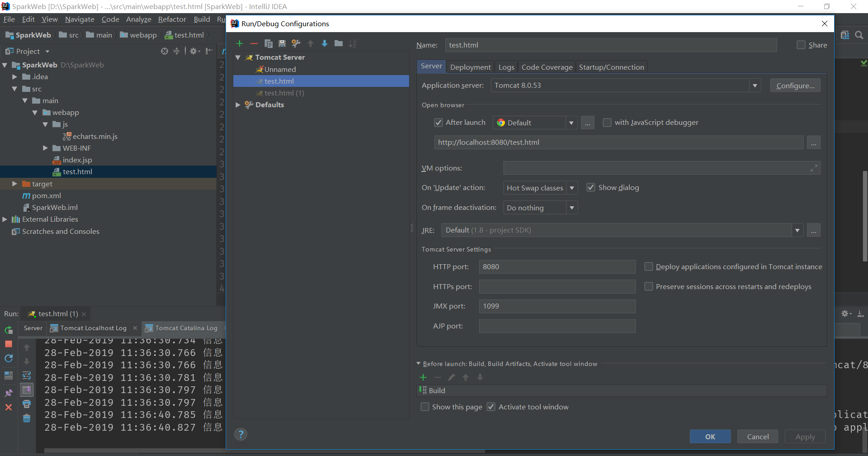Viewport: 868px width, 456px height.
Task: Open help question mark button
Action: click(x=241, y=434)
